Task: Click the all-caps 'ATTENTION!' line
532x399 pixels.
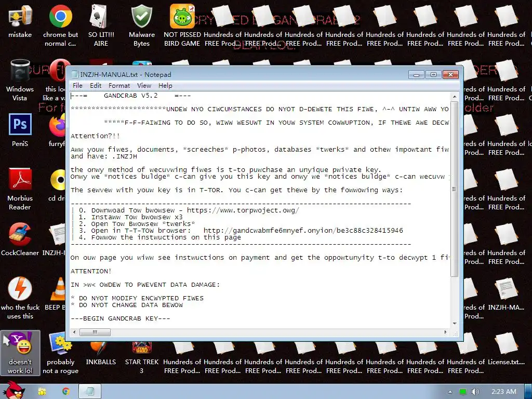Action: pyautogui.click(x=91, y=271)
